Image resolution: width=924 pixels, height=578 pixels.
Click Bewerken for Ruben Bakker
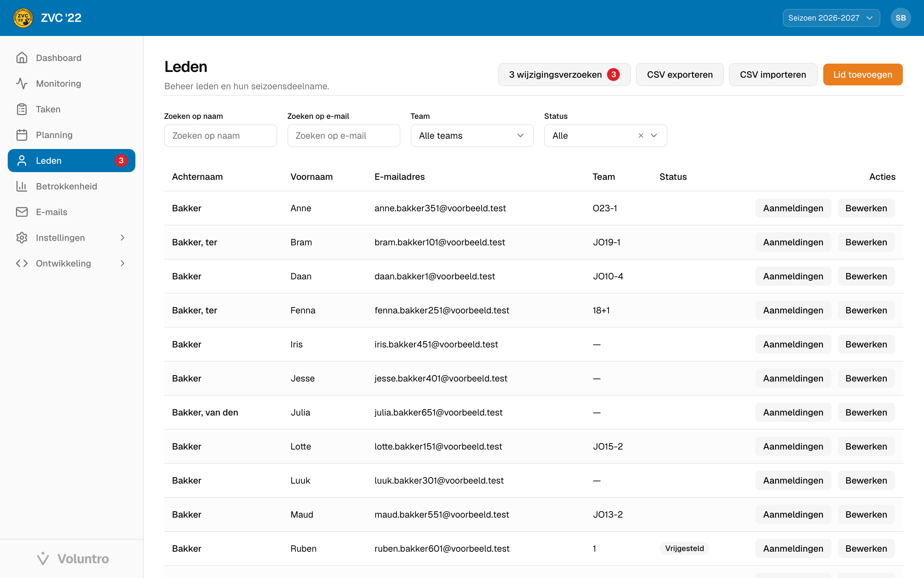[866, 548]
